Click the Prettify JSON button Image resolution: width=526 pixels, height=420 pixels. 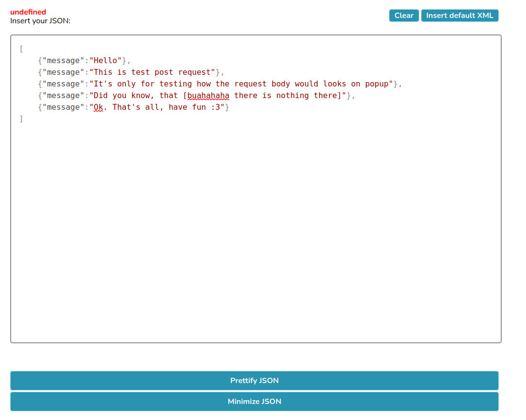(254, 381)
